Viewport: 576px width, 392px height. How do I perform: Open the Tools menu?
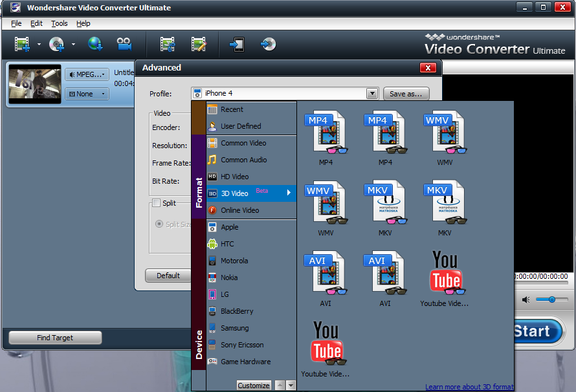pos(59,23)
